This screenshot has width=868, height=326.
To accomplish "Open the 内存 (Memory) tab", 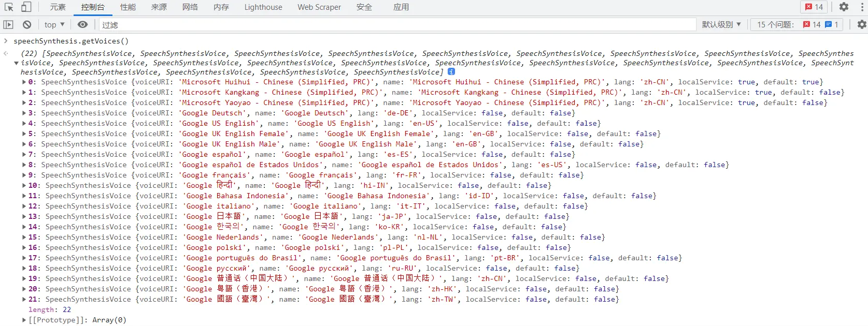I will click(x=221, y=7).
